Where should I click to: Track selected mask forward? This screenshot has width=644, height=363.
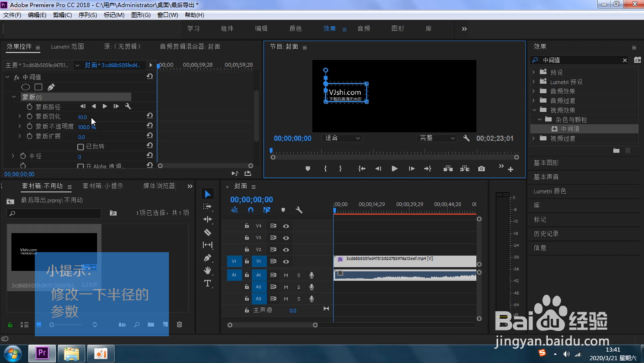point(105,106)
